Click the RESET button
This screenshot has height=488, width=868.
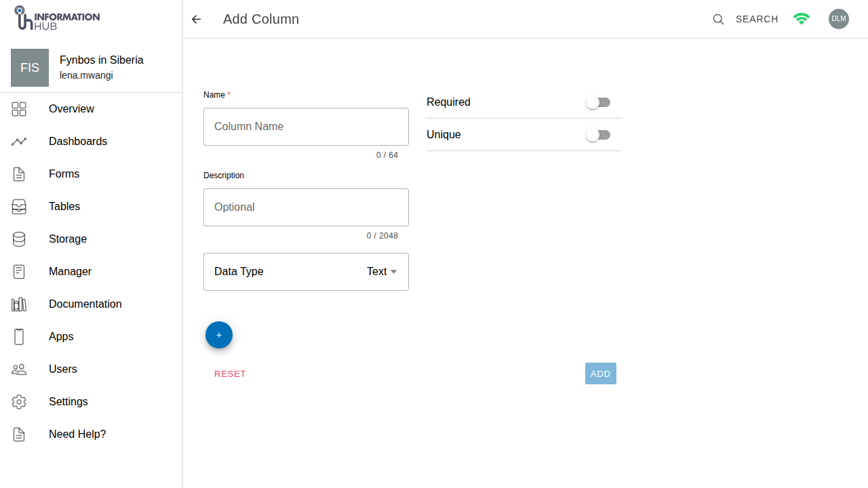tap(230, 374)
